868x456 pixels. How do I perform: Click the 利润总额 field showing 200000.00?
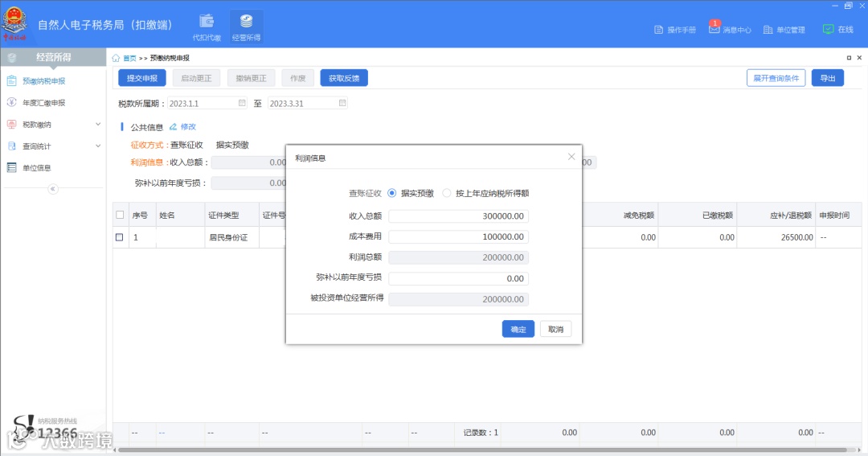(x=458, y=257)
